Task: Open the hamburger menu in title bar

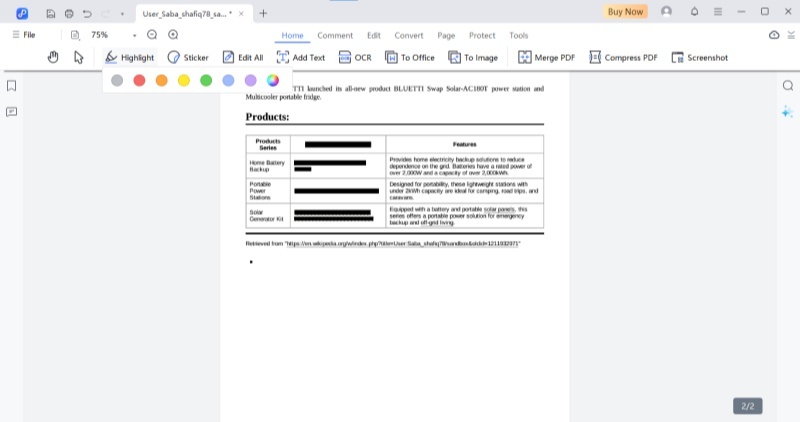Action: [718, 11]
